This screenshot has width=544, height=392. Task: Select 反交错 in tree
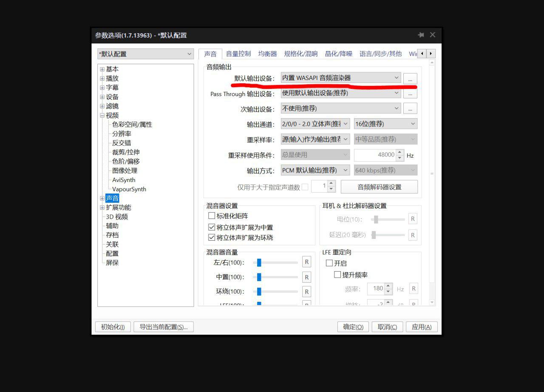[122, 143]
